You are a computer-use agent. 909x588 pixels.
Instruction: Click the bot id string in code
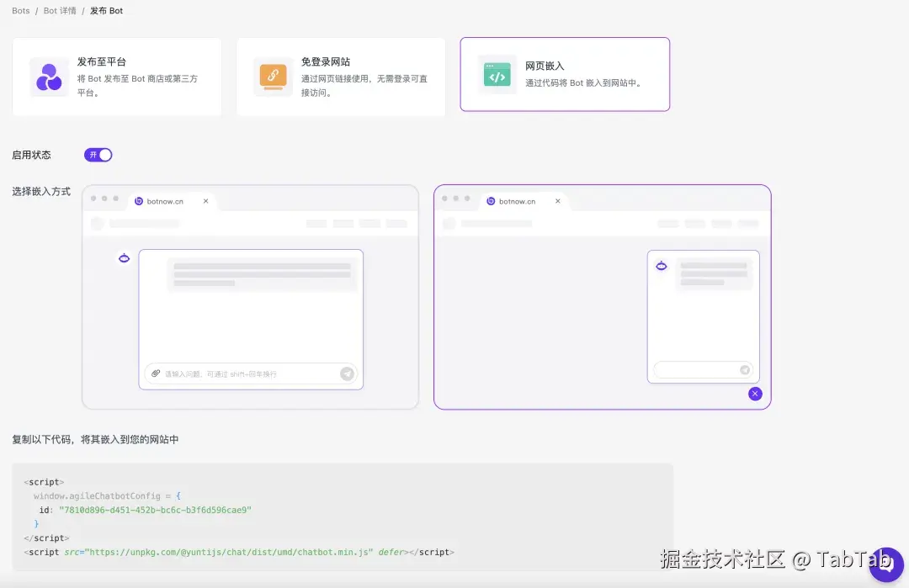(x=155, y=510)
